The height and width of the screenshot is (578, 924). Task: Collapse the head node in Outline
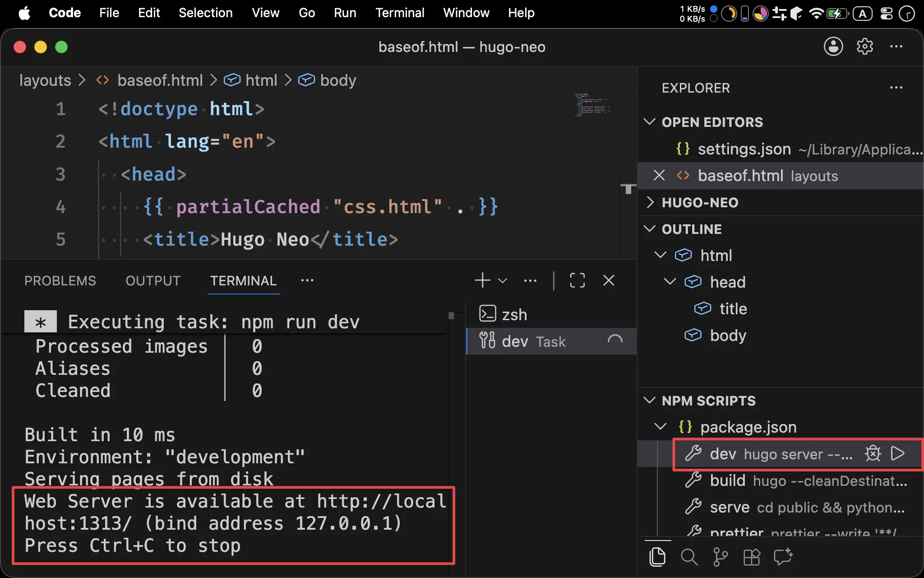pos(670,282)
